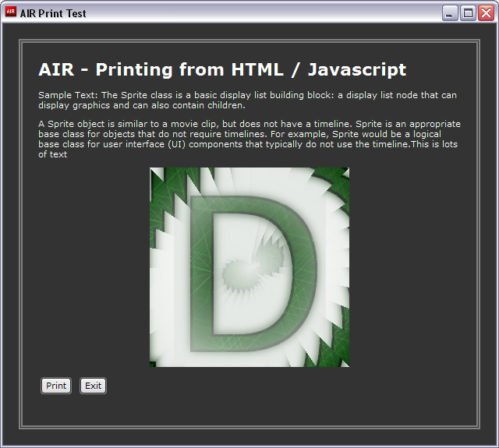Click the AIR application icon in title bar
The width and height of the screenshot is (499, 448).
(x=11, y=12)
